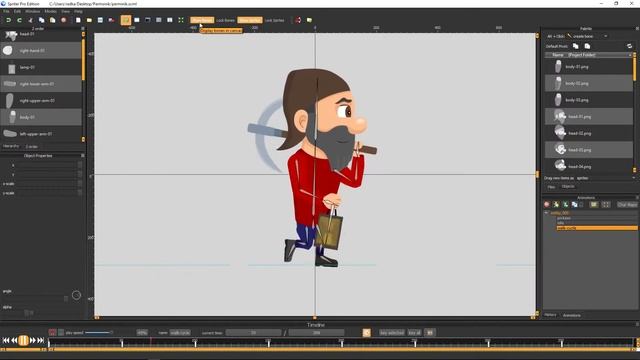Image resolution: width=640 pixels, height=360 pixels.
Task: Click the red new animation icon
Action: coord(547,204)
